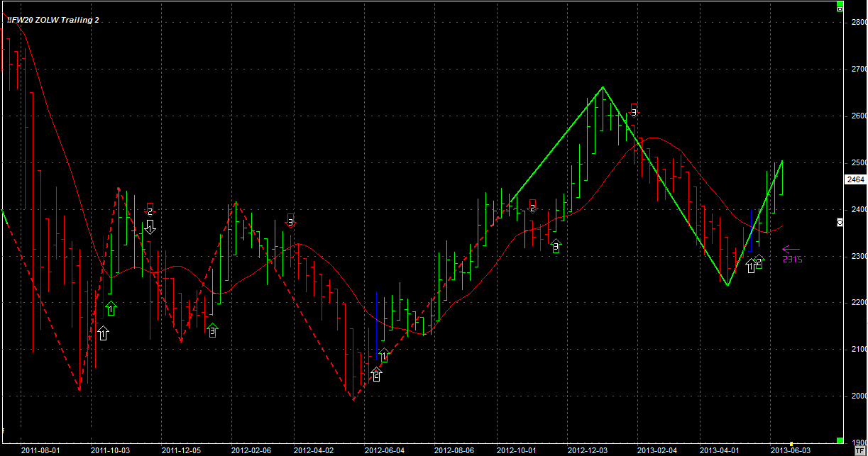This screenshot has width=868, height=456.
Task: Select the yellow marker on the time axis
Action: (791, 444)
